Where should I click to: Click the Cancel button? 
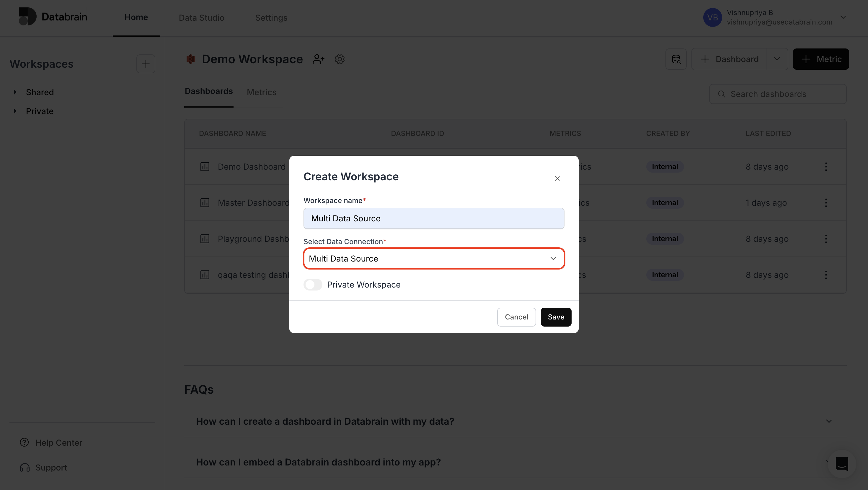coord(516,317)
